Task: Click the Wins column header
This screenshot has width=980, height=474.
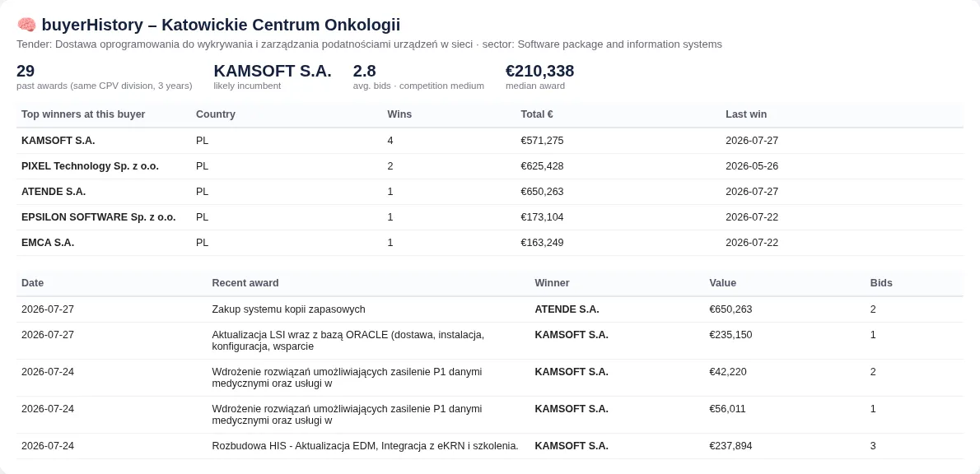Action: point(399,114)
